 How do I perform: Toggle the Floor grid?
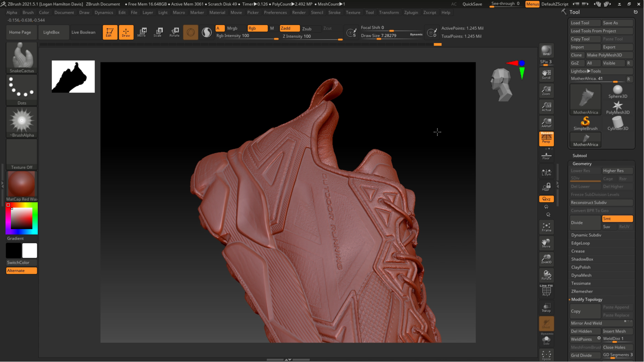tap(546, 156)
